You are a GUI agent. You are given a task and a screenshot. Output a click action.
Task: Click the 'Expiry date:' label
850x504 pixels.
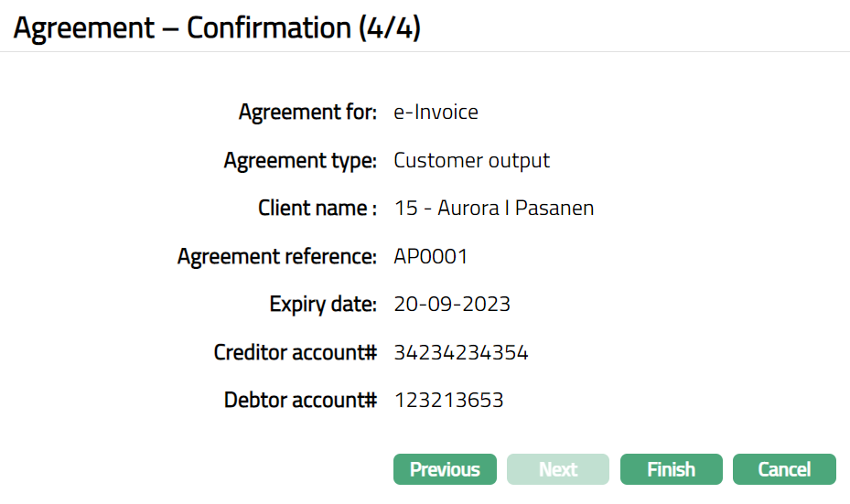point(323,305)
